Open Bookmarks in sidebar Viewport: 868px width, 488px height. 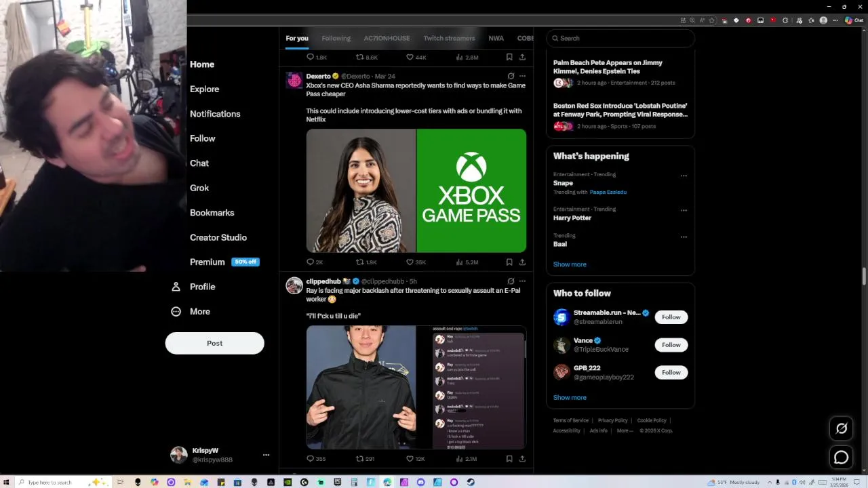pyautogui.click(x=212, y=213)
